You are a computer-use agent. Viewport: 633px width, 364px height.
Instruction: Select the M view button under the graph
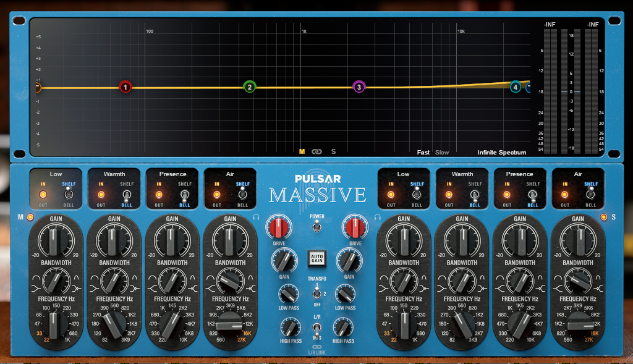click(302, 152)
